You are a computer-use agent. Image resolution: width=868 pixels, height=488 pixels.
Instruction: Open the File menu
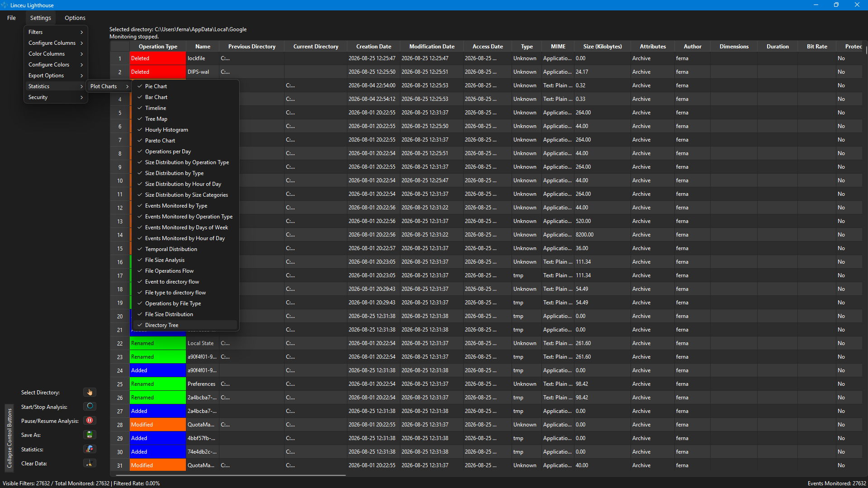[12, 18]
